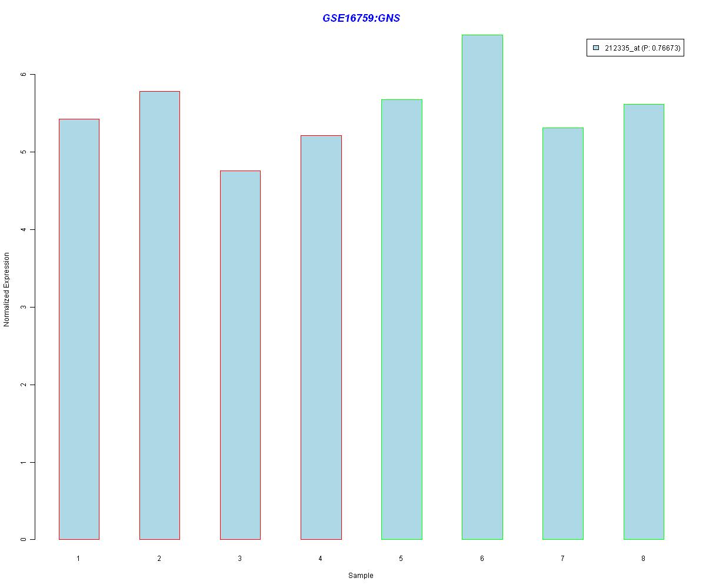Select the bar for sample 7
The height and width of the screenshot is (588, 706).
[562, 333]
